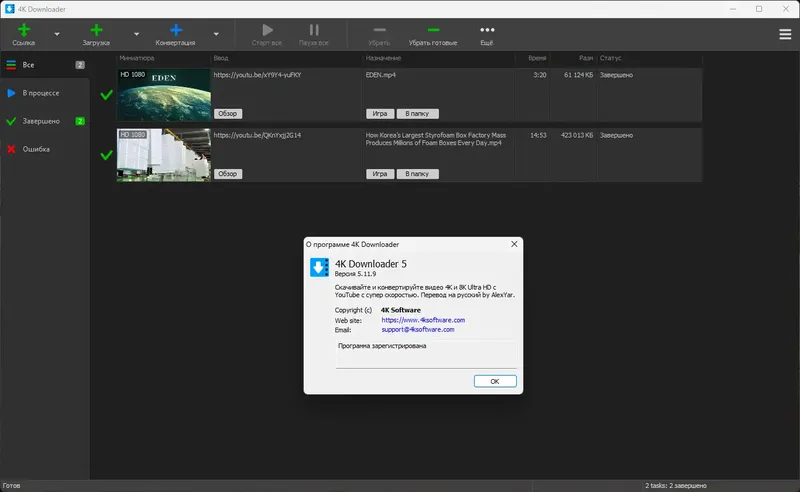This screenshot has height=492, width=800.
Task: Minimize the 4K Downloader window
Action: (x=733, y=9)
